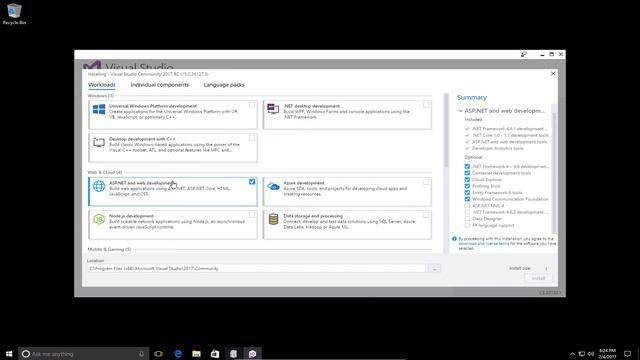This screenshot has height=360, width=640.
Task: Open the Visual Studio Installer taskbar icon
Action: [x=252, y=353]
